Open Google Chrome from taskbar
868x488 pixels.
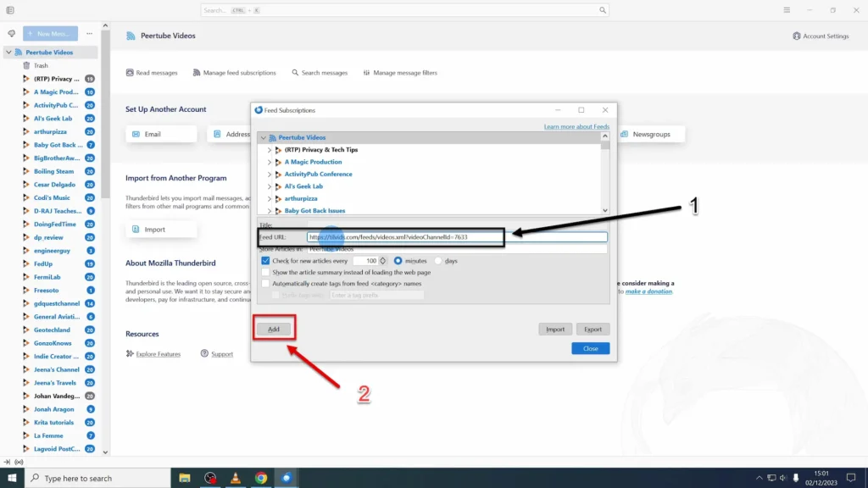pos(261,478)
